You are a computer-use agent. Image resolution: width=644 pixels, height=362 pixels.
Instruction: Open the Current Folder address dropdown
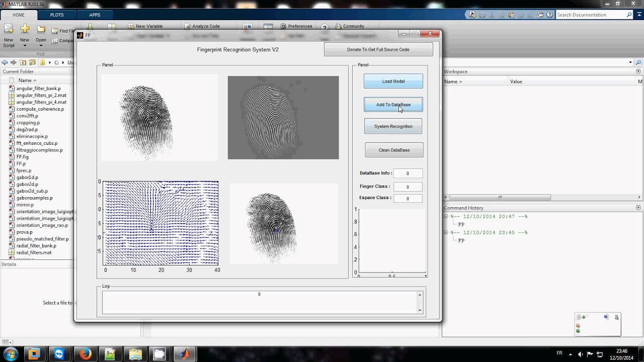630,62
